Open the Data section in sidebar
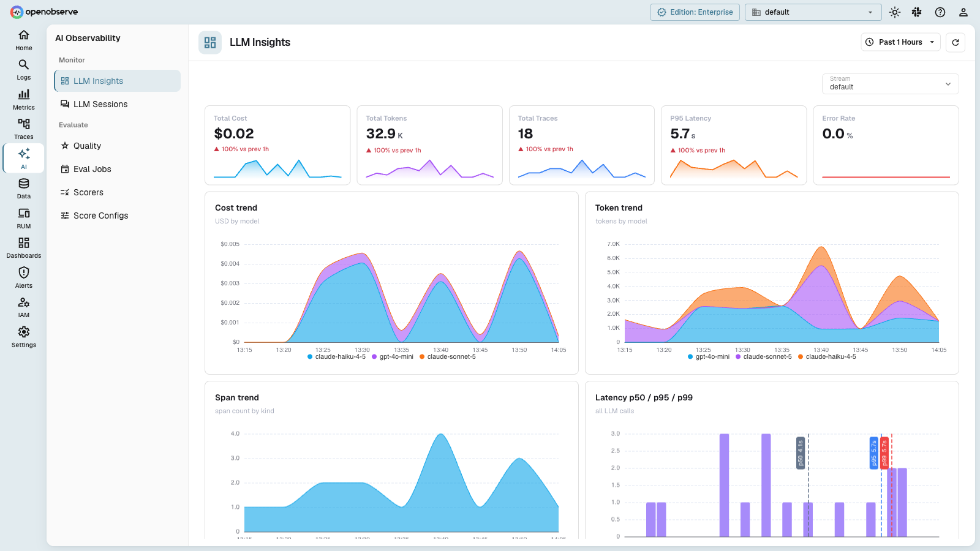This screenshot has height=551, width=980. coord(24,189)
